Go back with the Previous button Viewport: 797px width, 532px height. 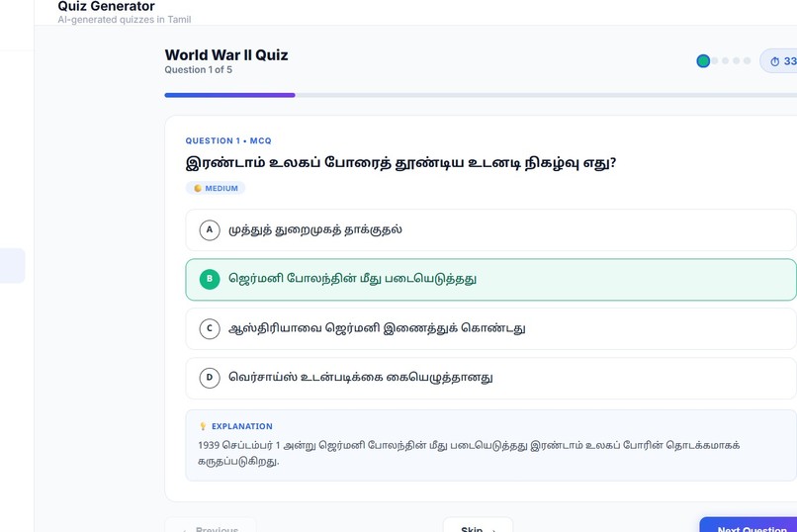tap(211, 525)
